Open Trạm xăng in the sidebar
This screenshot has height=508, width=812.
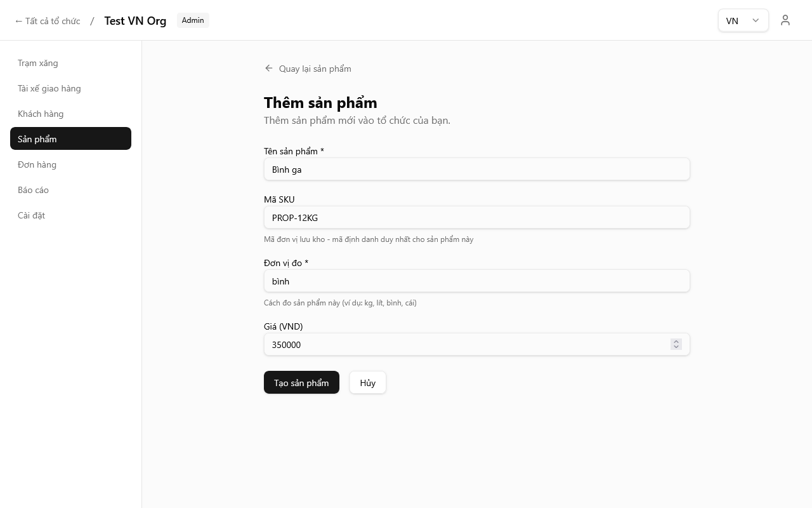(38, 63)
